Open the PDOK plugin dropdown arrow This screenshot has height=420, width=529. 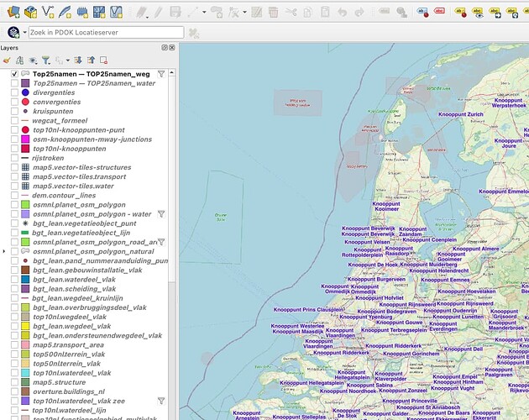click(24, 33)
